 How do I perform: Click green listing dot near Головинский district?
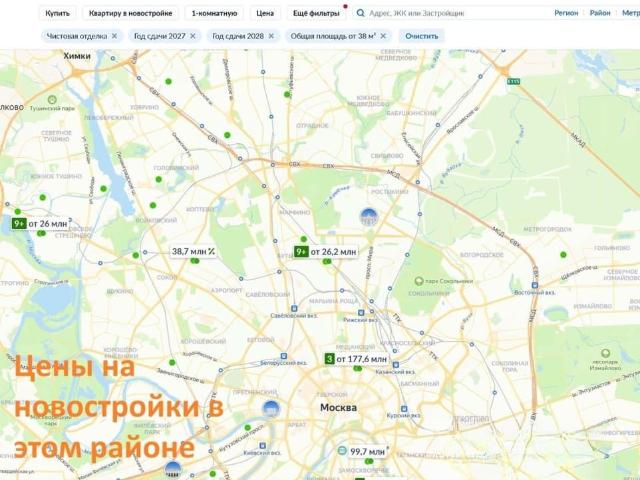coord(159,179)
